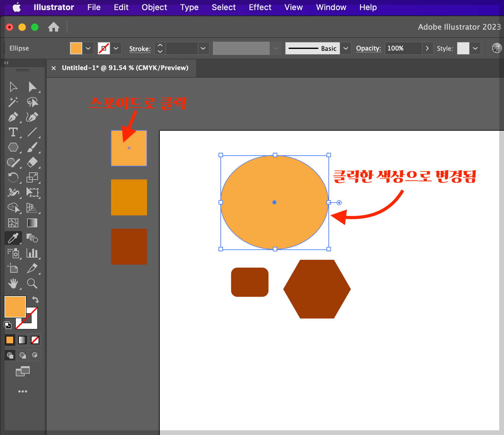Open the control bar fill color dropdown

pyautogui.click(x=88, y=48)
